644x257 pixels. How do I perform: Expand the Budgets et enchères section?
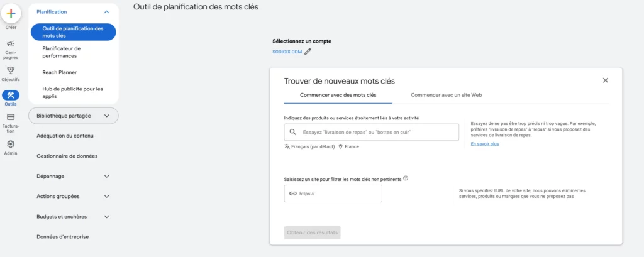pyautogui.click(x=107, y=216)
